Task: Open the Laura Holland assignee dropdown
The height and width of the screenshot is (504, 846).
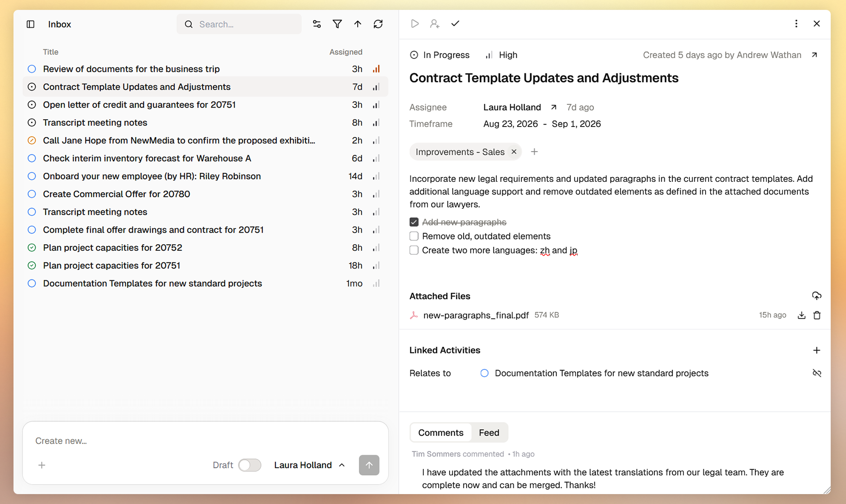Action: pyautogui.click(x=310, y=465)
